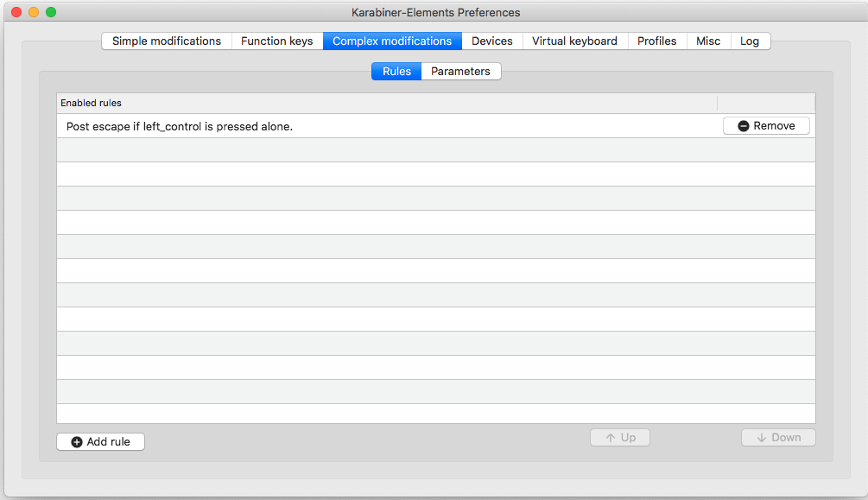View the Log tab
This screenshot has width=868, height=500.
(750, 41)
